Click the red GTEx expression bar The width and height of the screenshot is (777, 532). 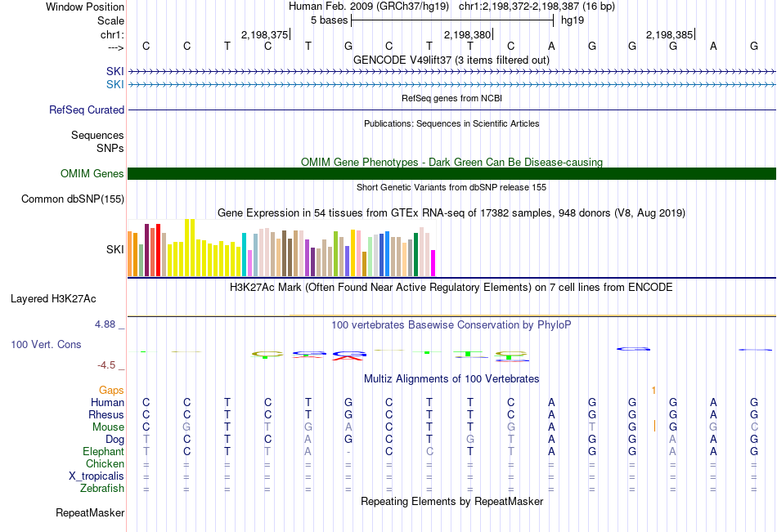tap(158, 249)
